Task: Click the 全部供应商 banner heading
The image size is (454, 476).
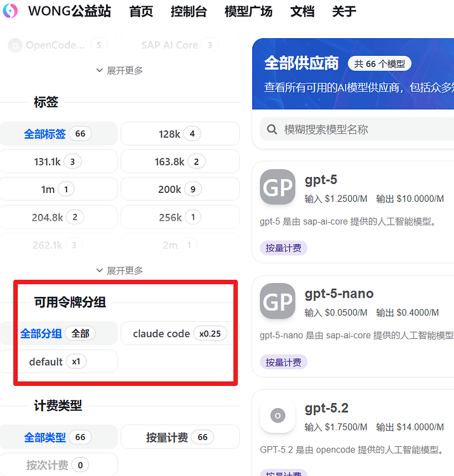Action: [x=301, y=63]
